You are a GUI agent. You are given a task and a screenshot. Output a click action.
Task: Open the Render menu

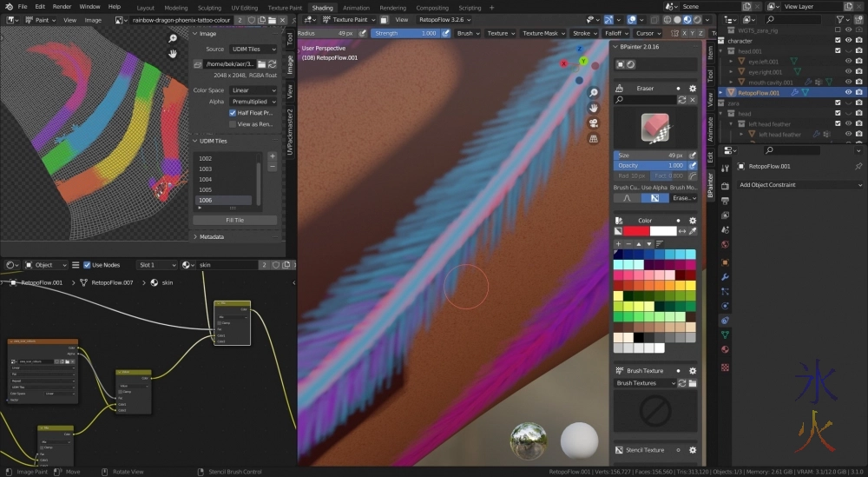tap(62, 6)
